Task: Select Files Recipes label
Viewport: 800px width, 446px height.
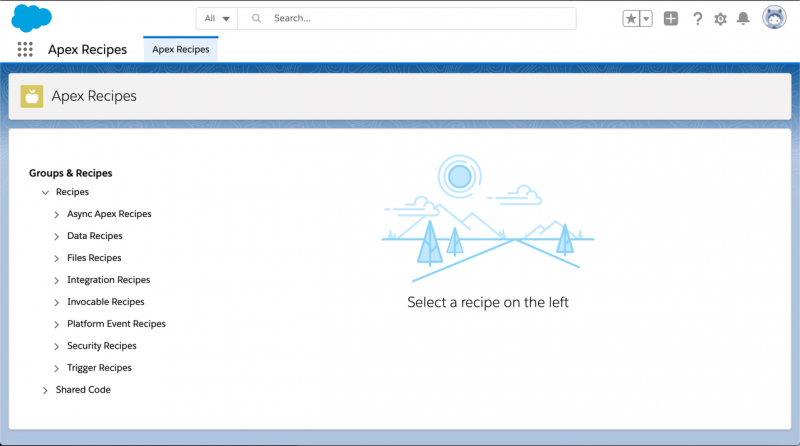Action: click(94, 258)
